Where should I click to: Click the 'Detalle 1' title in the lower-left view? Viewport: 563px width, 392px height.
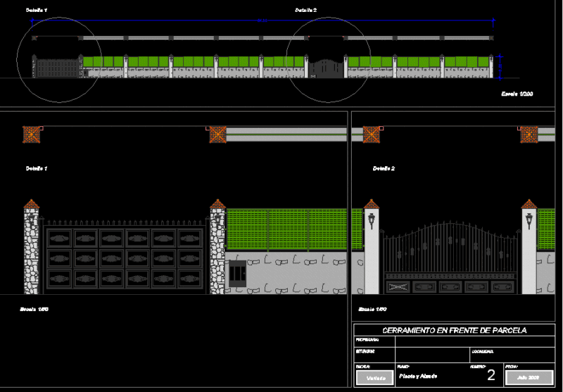(37, 168)
